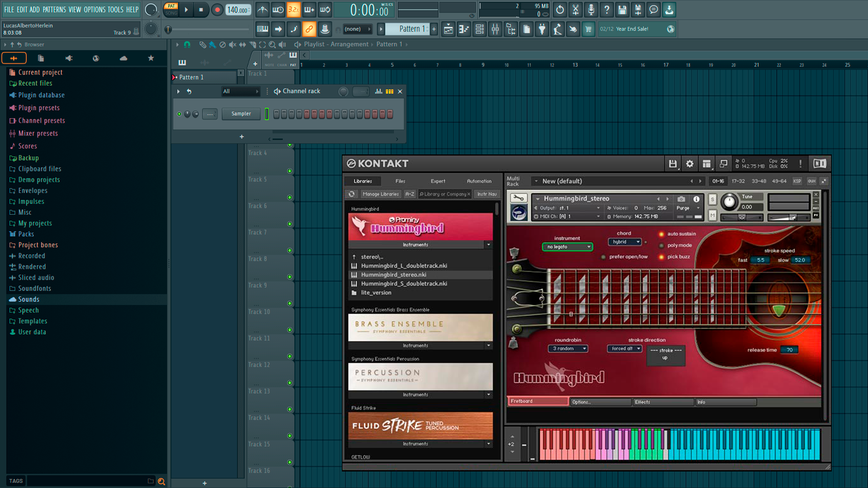Open the view playlist toolbar icon
This screenshot has height=488, width=868.
[448, 29]
